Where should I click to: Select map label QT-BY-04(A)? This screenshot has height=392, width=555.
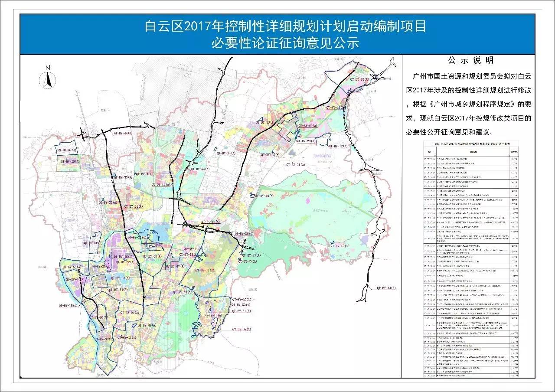tap(75, 280)
